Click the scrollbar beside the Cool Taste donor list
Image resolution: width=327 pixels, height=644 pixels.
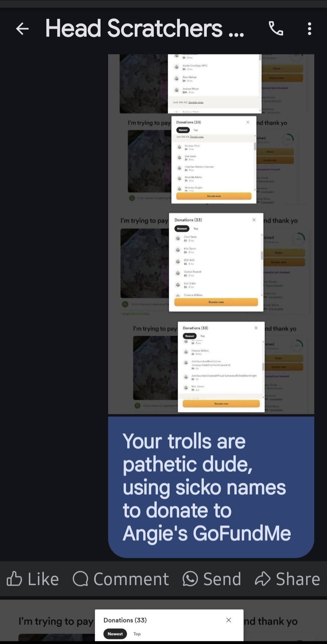click(x=262, y=255)
